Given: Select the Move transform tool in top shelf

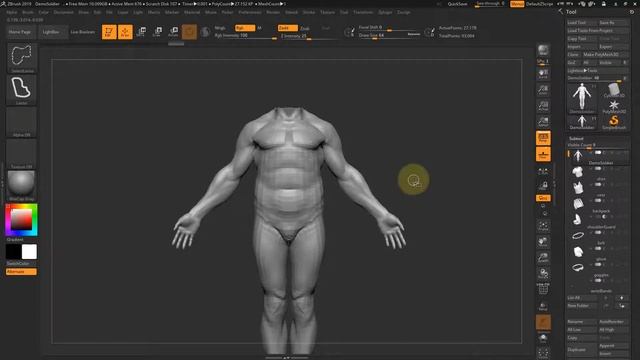Looking at the screenshot, I should tap(142, 32).
